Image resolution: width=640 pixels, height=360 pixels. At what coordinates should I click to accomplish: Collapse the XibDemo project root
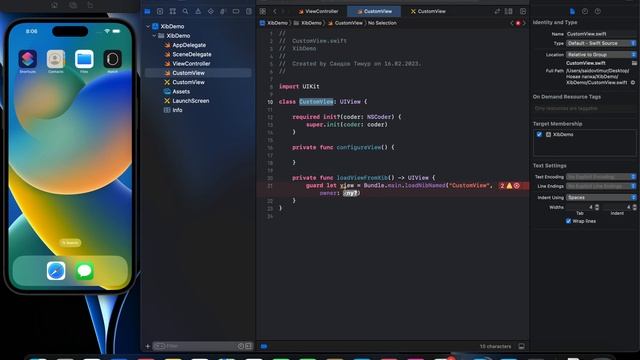pos(148,27)
